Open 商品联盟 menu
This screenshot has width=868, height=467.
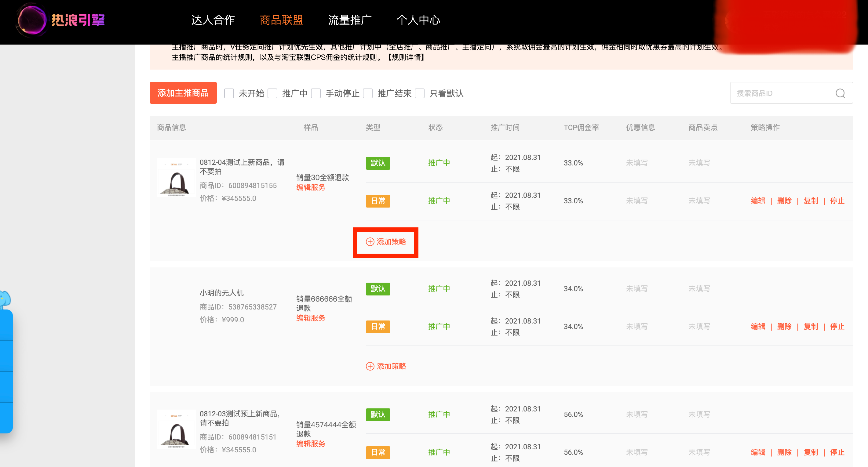tap(281, 20)
